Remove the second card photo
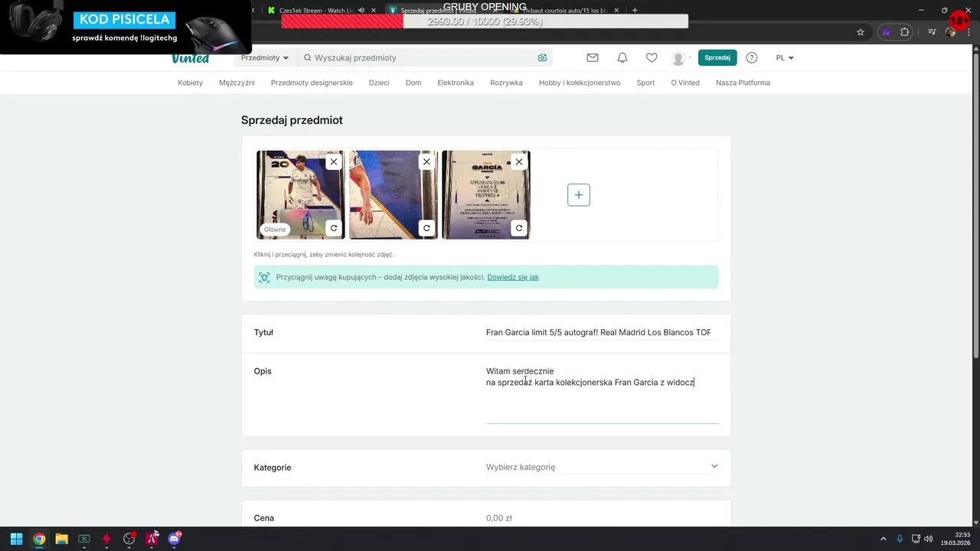The height and width of the screenshot is (551, 980). (426, 161)
